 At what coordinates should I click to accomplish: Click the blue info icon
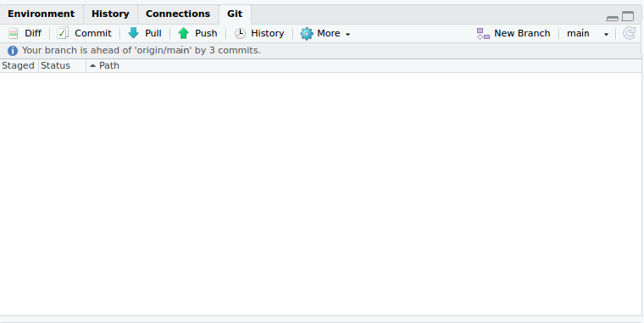point(13,51)
